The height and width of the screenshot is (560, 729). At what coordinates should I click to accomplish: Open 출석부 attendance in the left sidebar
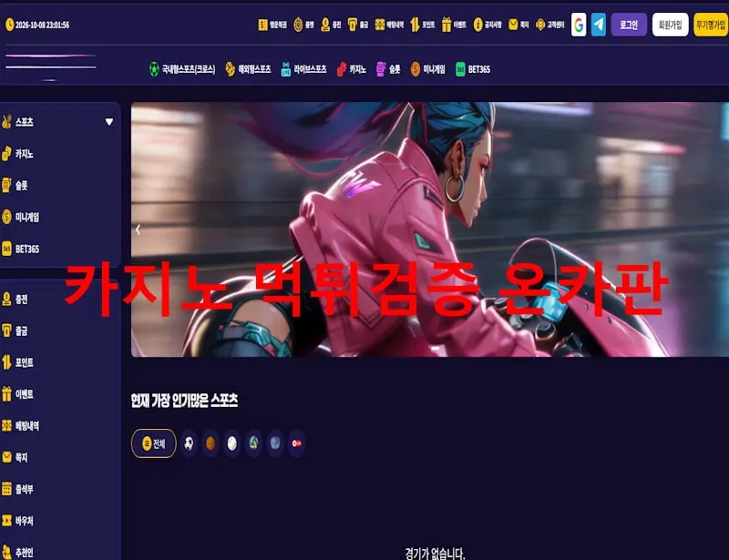coord(17,489)
